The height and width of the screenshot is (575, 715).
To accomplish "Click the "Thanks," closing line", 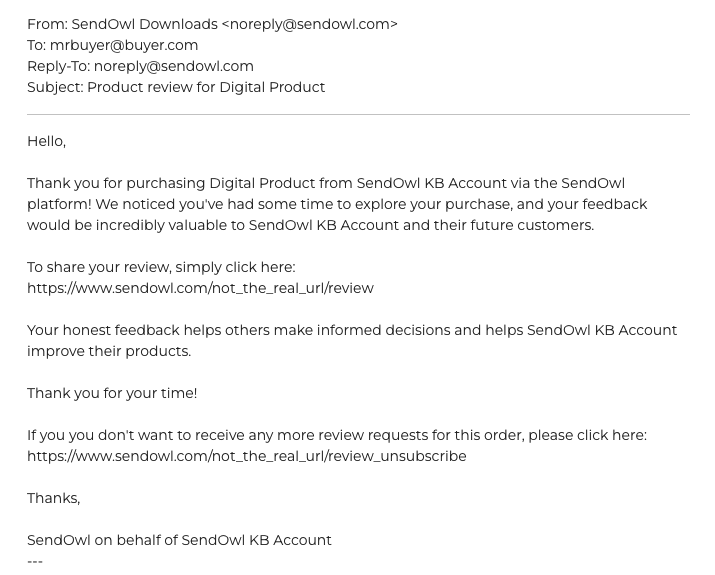I will pyautogui.click(x=53, y=498).
